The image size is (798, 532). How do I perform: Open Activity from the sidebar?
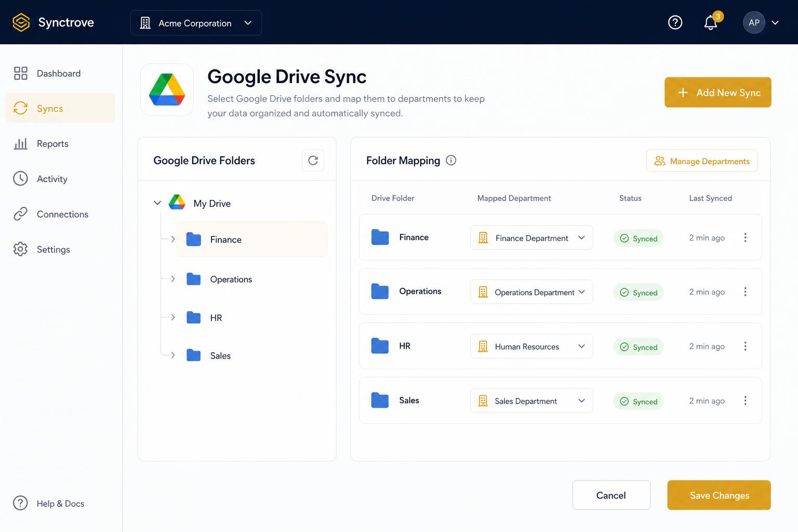(x=60, y=179)
